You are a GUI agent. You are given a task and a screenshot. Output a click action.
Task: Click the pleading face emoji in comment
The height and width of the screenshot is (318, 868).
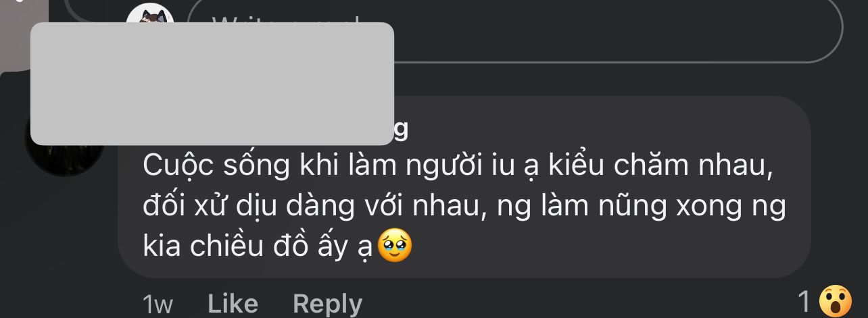[x=394, y=247]
